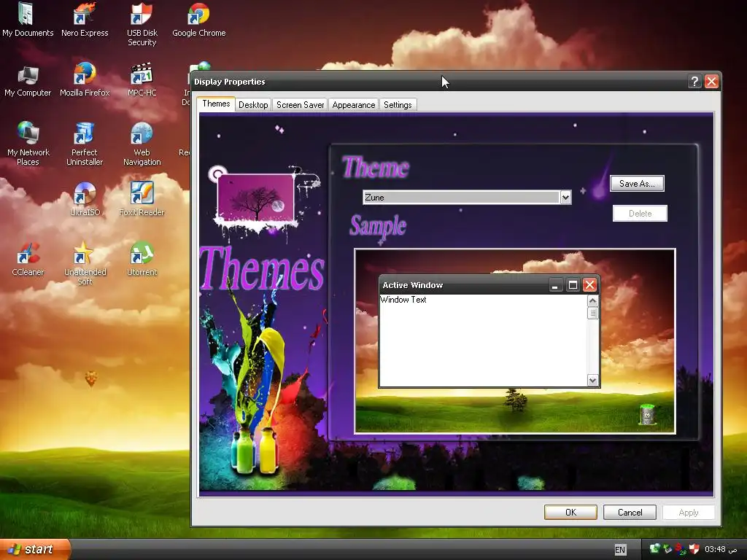Select the Web Navigation desktop icon
The height and width of the screenshot is (560, 747).
[x=142, y=143]
